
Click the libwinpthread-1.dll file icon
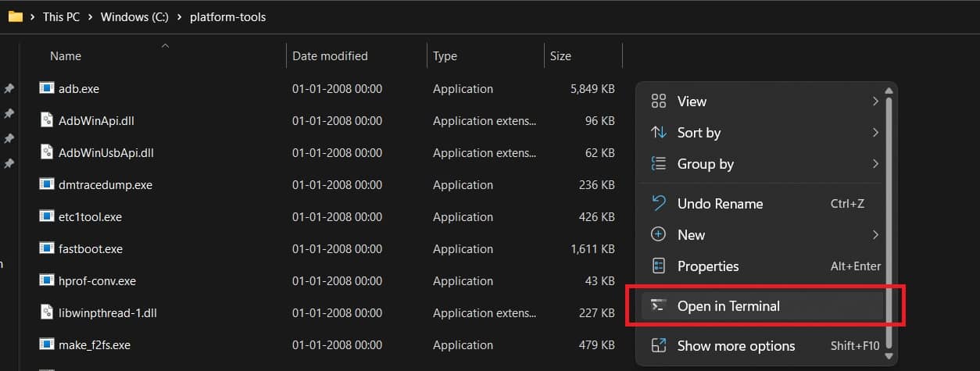[47, 312]
